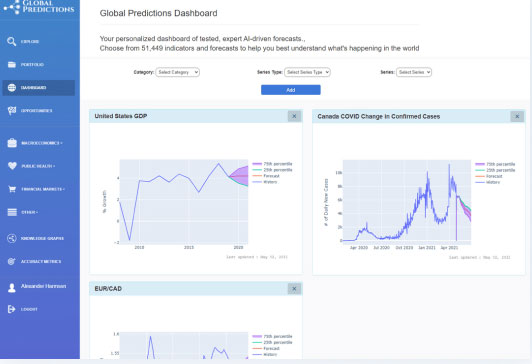Image resolution: width=532 pixels, height=364 pixels.
Task: Click the Alexander Harmsen user profile icon
Action: (x=12, y=288)
